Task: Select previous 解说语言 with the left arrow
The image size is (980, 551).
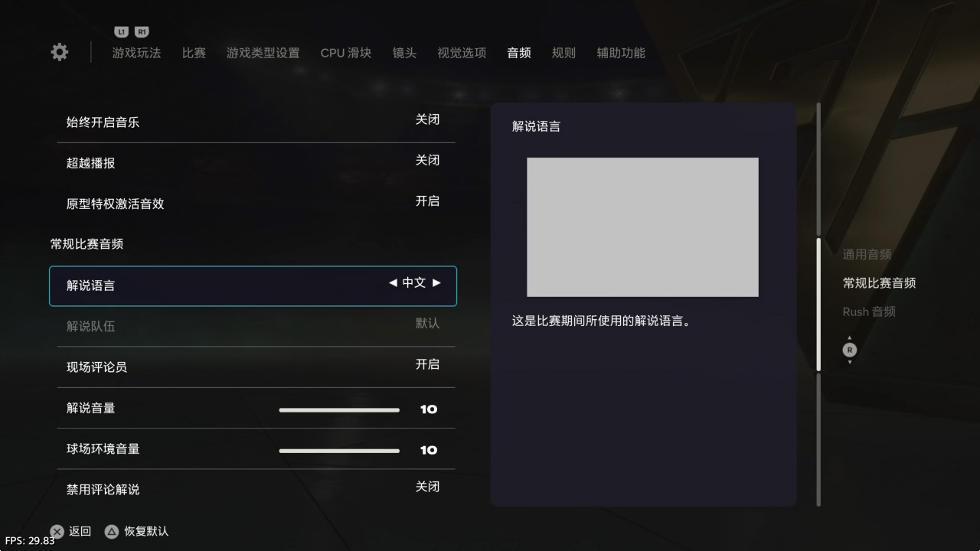Action: tap(393, 282)
